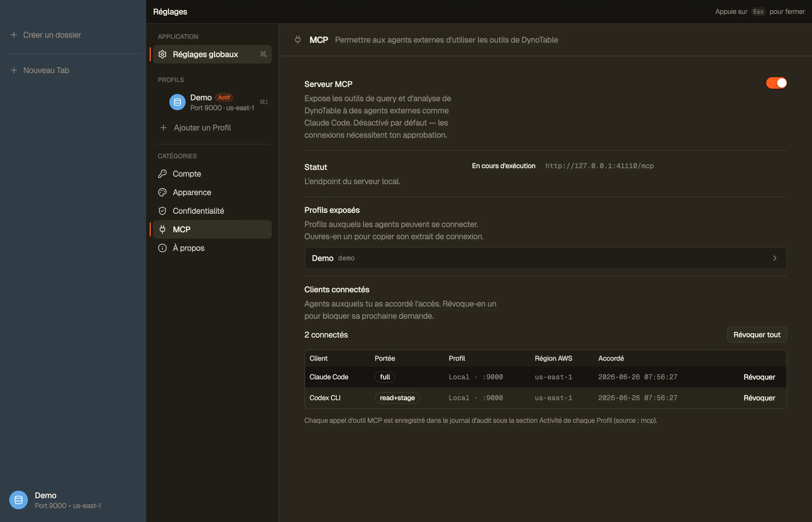Open the Compte category
Image resolution: width=812 pixels, height=522 pixels.
tap(212, 174)
